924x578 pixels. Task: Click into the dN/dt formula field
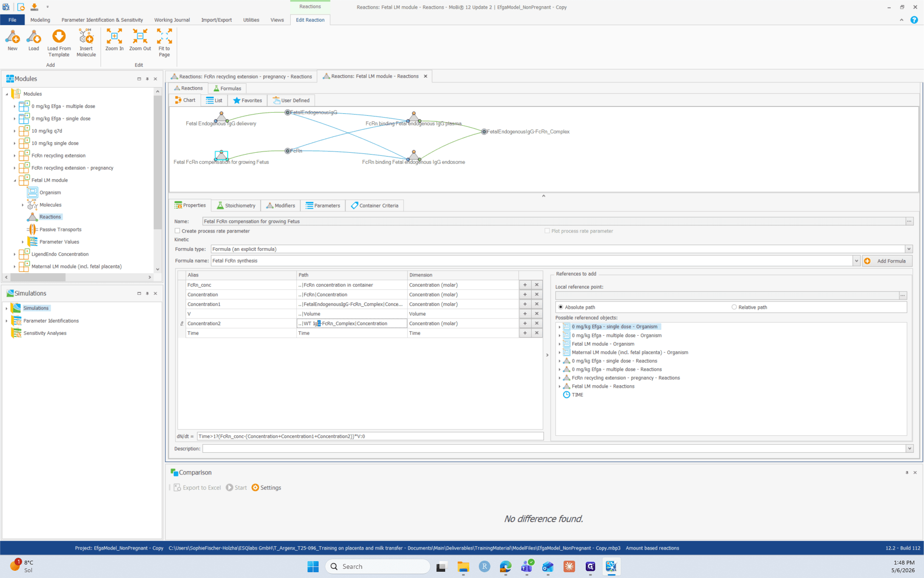coord(370,436)
